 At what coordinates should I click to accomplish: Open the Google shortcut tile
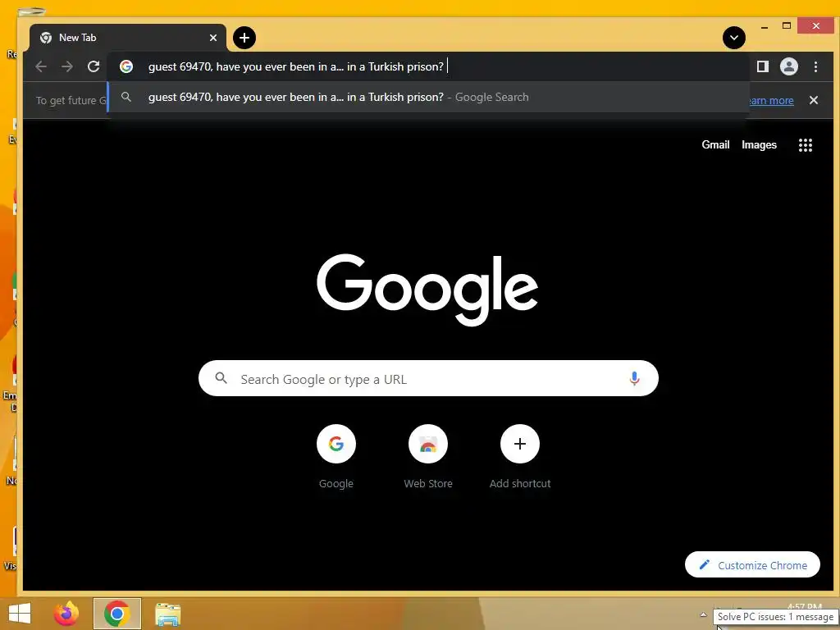click(x=336, y=457)
